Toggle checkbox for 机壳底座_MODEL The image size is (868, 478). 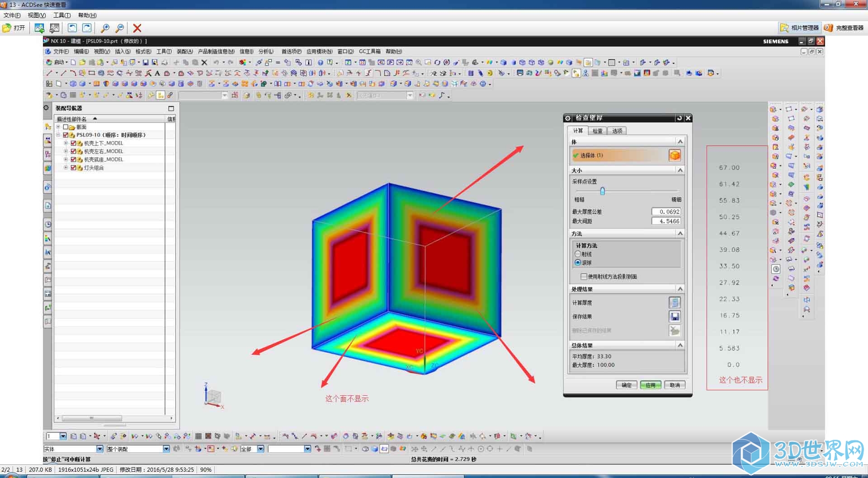tap(73, 159)
